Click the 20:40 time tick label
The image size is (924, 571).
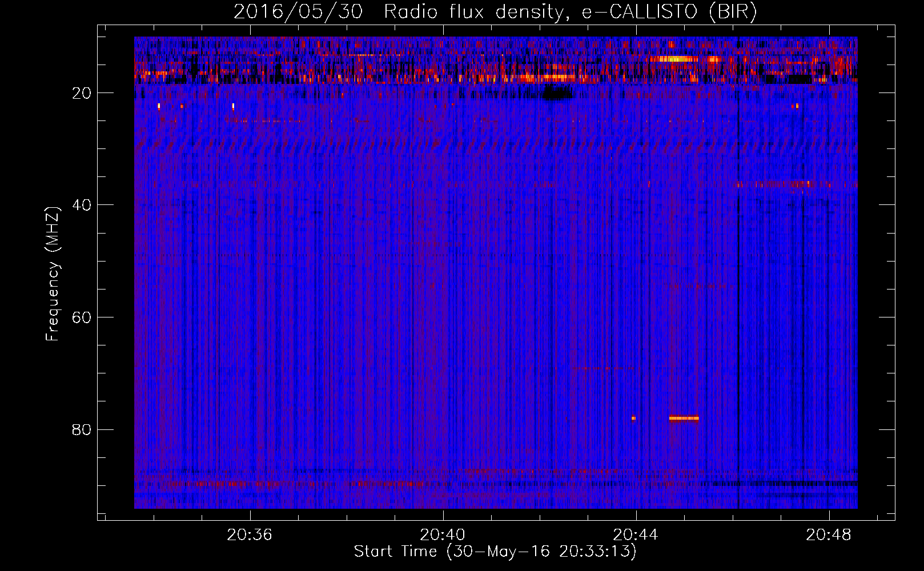[x=443, y=535]
